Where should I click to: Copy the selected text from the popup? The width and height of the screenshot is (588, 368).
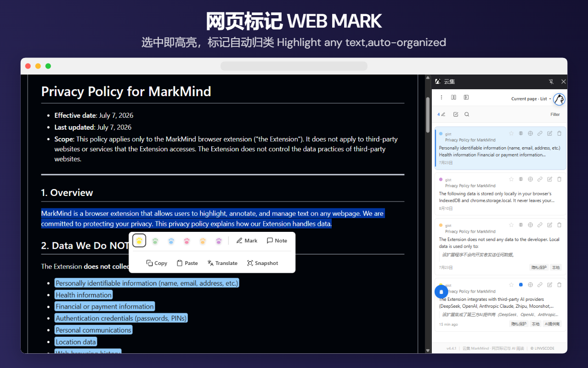pos(157,263)
